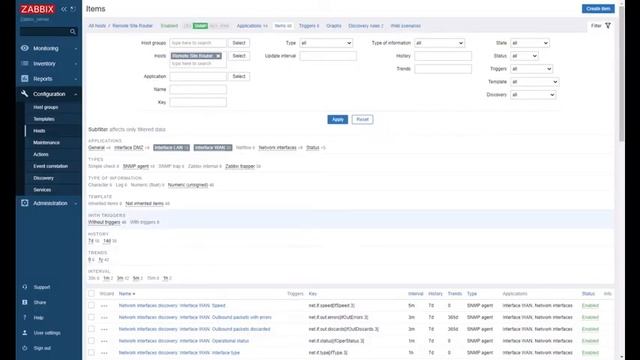Click in the Key filter input field

[198, 102]
